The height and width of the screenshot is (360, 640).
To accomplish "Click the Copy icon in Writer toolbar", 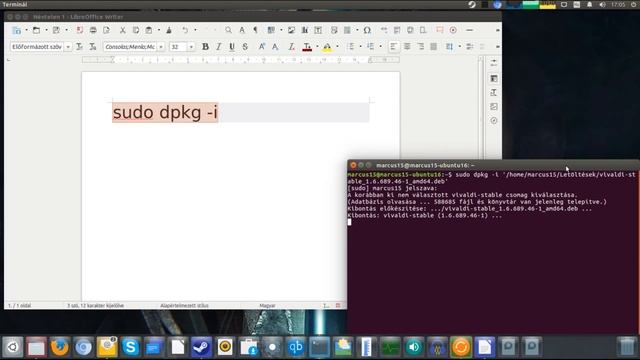I will tap(136, 30).
